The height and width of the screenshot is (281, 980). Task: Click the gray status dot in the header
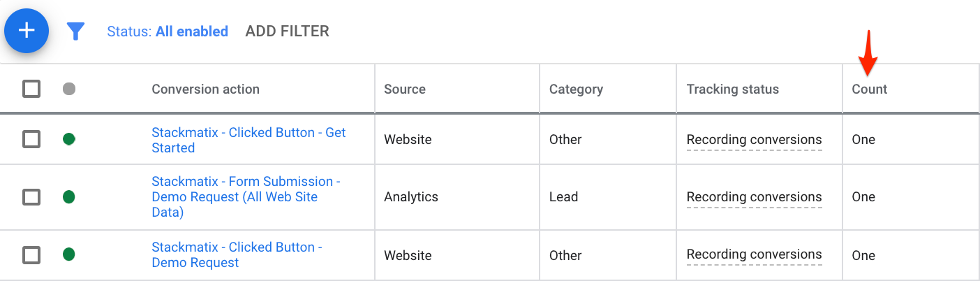pos(69,89)
